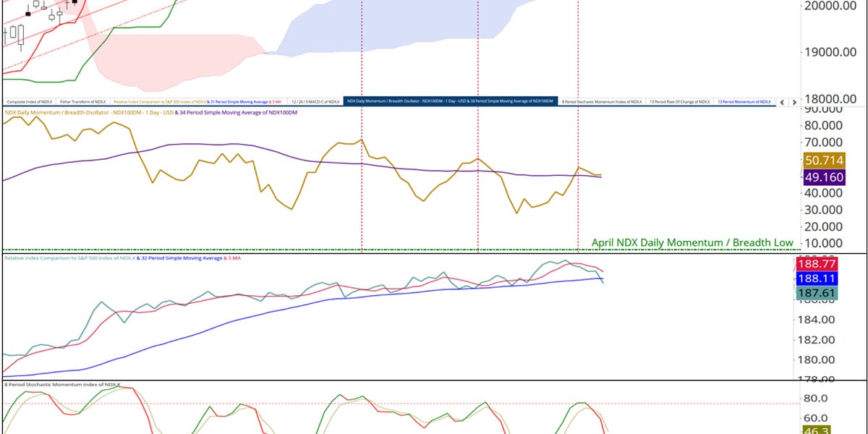Click the left chevron to scroll tab list
868x434 pixels.
(782, 102)
